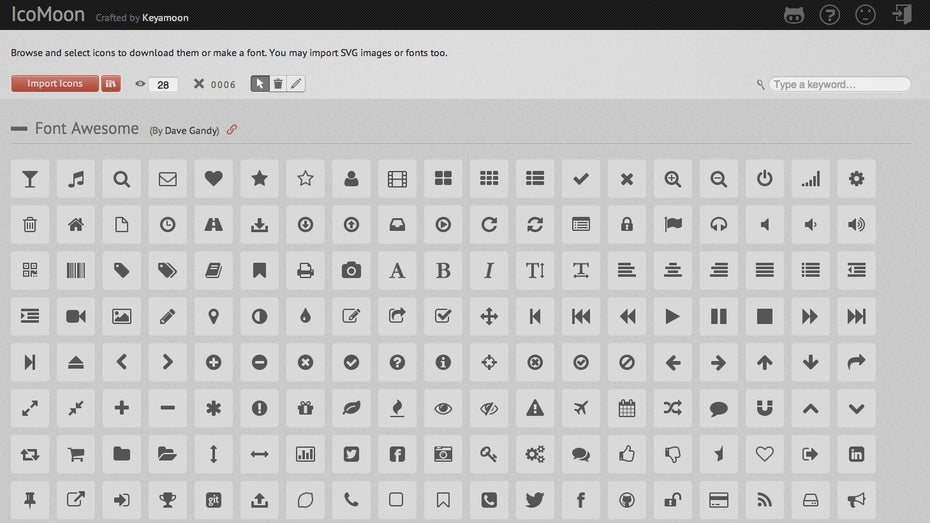Select the bar chart icon
This screenshot has width=930, height=523.
pos(305,454)
